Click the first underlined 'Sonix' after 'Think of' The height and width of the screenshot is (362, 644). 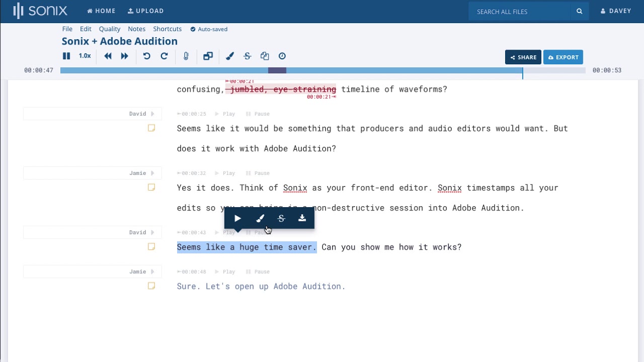pos(295,188)
